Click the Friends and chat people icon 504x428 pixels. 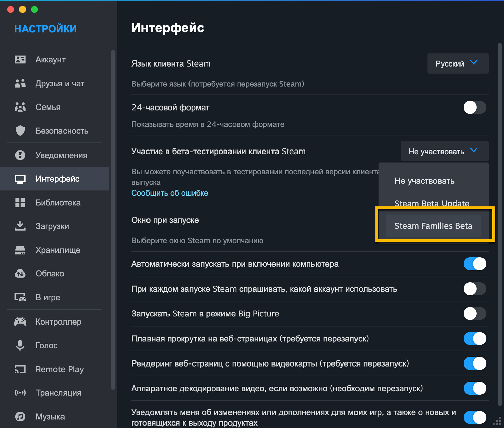20,83
